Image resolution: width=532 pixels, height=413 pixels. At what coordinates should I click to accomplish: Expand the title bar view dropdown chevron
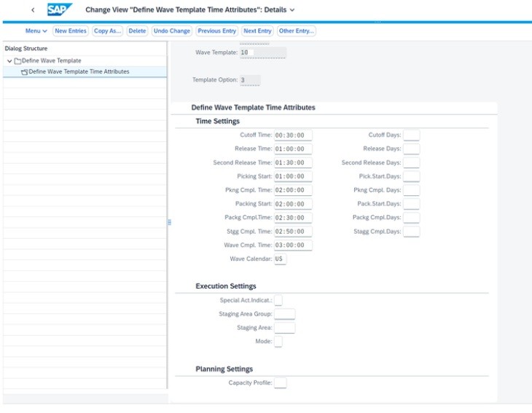(x=292, y=10)
